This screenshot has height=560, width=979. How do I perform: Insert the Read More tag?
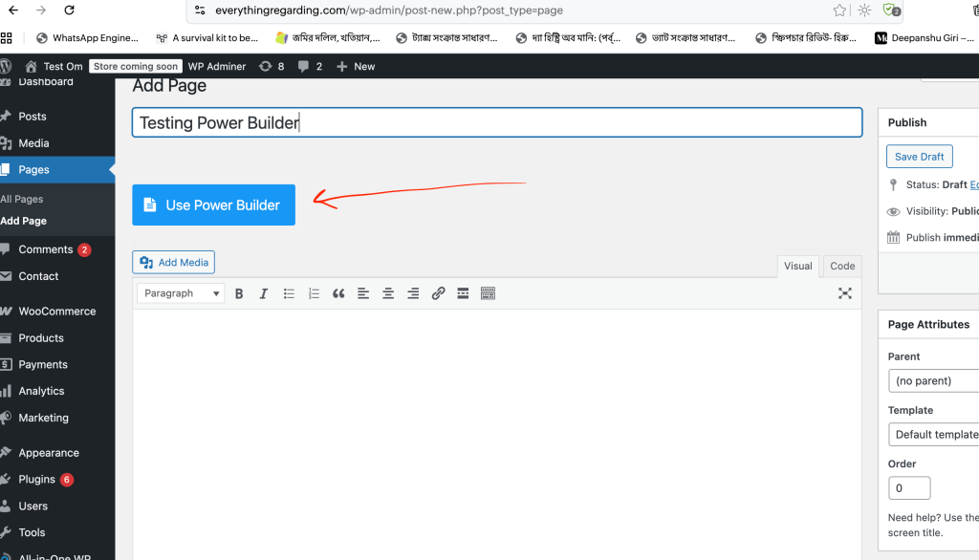(x=464, y=293)
